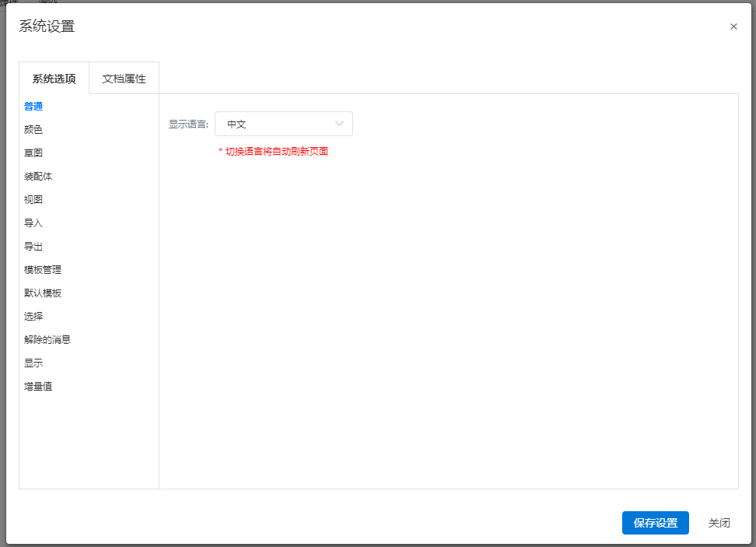The width and height of the screenshot is (756, 547).
Task: Click the 中文 language selection field
Action: pyautogui.click(x=272, y=124)
